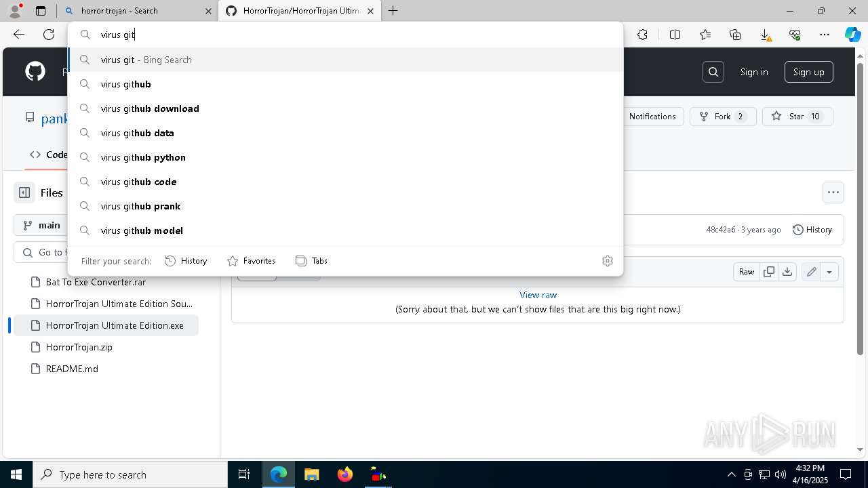This screenshot has height=488, width=868.
Task: Select suggestion virus github model
Action: pos(346,230)
